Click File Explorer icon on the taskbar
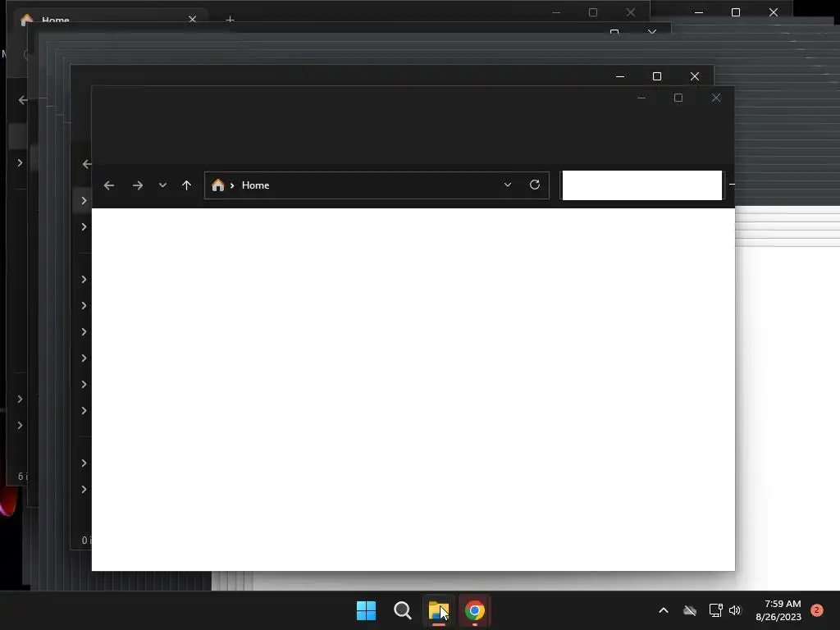 tap(439, 610)
